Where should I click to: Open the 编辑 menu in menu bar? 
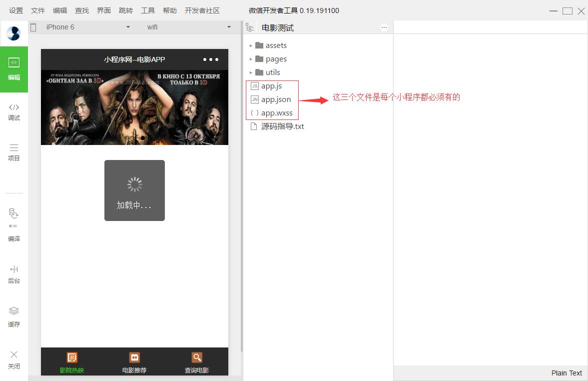(60, 10)
